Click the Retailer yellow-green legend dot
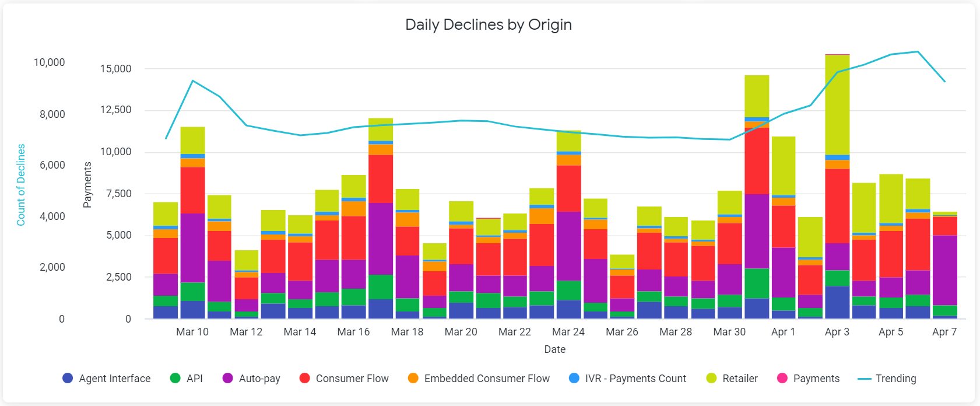980x406 pixels. click(711, 378)
